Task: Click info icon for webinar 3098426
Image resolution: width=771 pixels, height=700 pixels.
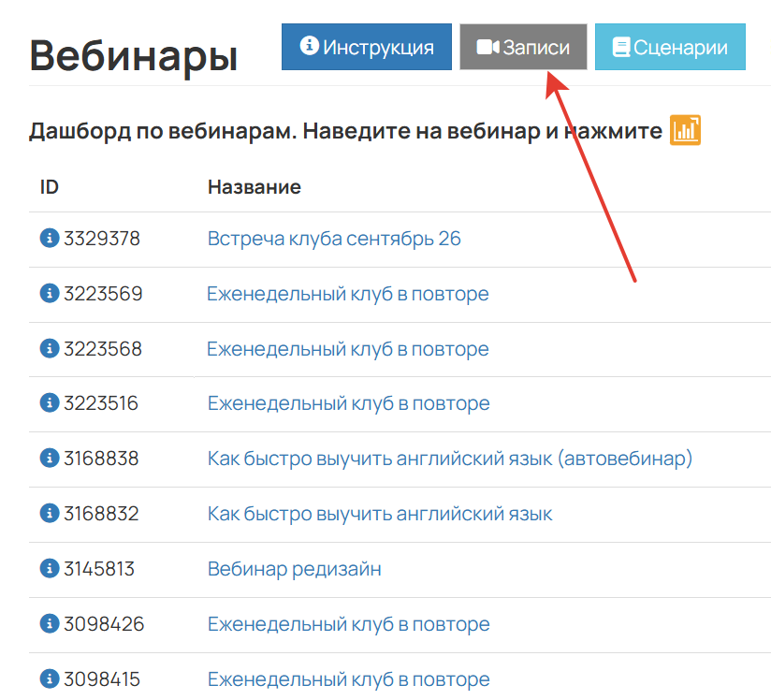Action: tap(50, 624)
